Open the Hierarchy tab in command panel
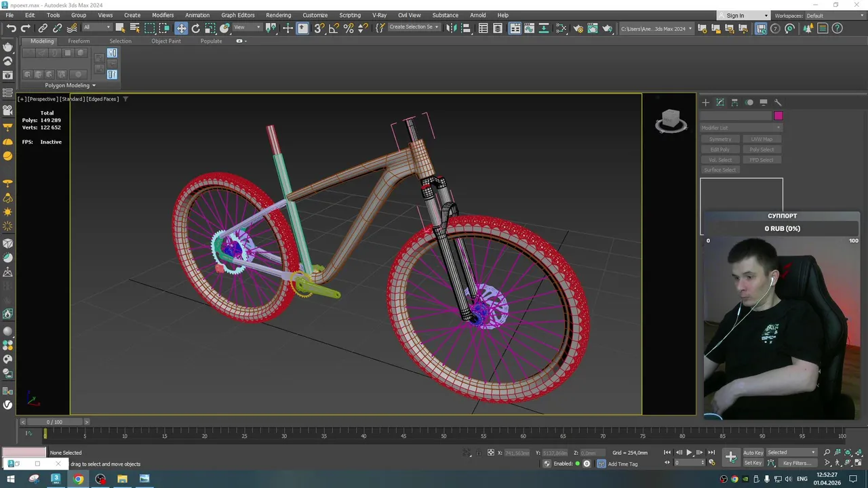This screenshot has width=868, height=488. tap(734, 102)
